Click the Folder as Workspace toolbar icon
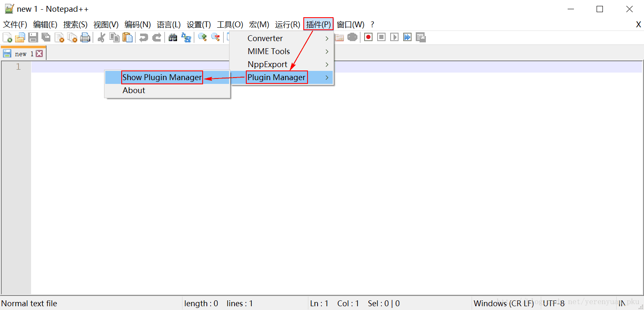The height and width of the screenshot is (310, 644). pos(339,37)
